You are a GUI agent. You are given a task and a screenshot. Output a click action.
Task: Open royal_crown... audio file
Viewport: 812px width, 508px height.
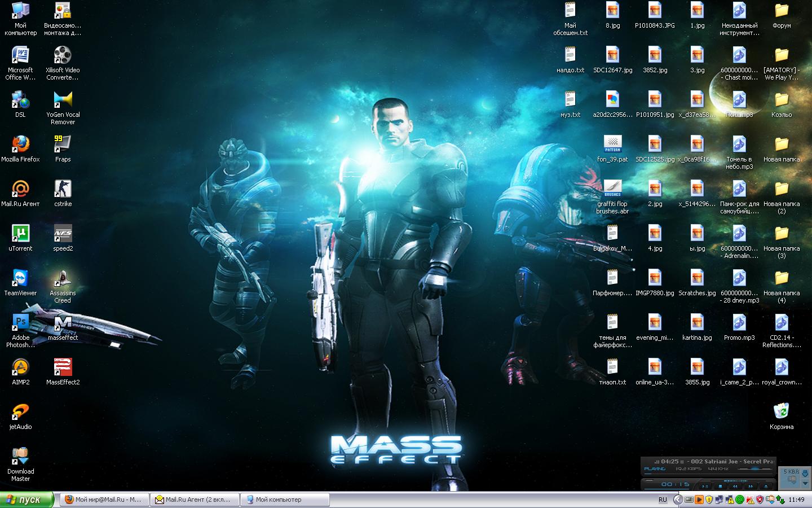point(782,371)
